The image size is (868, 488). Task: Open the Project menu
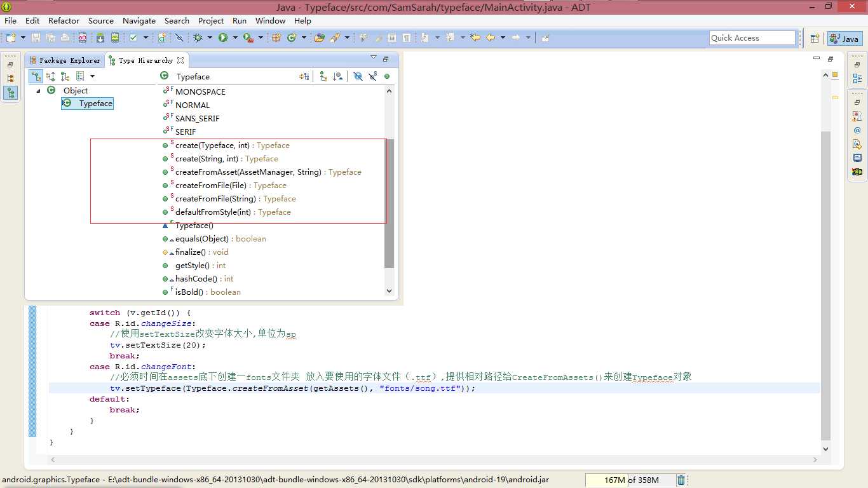point(211,21)
